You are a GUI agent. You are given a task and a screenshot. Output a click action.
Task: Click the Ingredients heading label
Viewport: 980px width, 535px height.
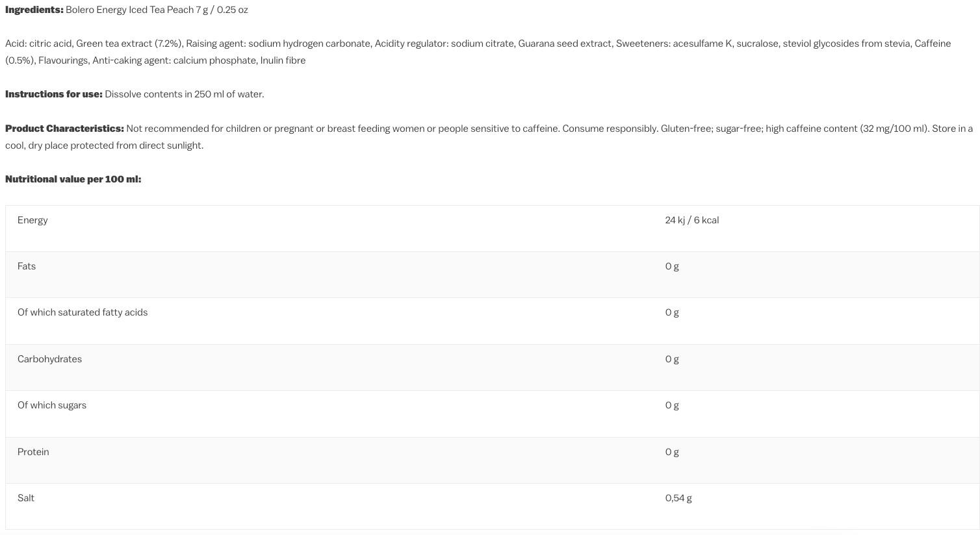[x=34, y=10]
